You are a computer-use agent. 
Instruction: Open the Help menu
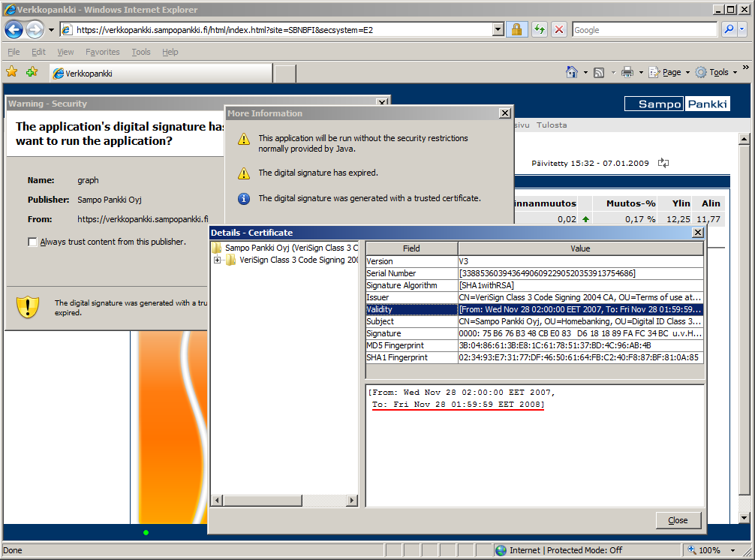pyautogui.click(x=170, y=52)
